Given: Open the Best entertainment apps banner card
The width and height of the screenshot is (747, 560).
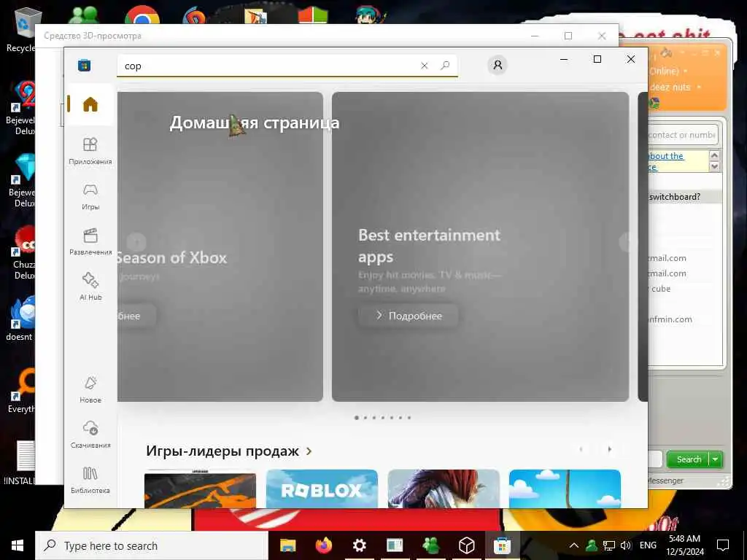Looking at the screenshot, I should coord(480,246).
